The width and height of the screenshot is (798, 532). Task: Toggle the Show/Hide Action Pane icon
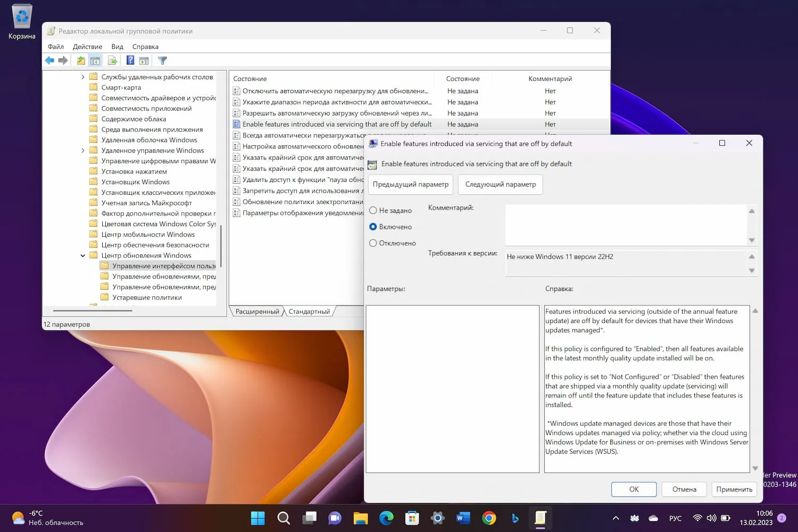point(144,61)
